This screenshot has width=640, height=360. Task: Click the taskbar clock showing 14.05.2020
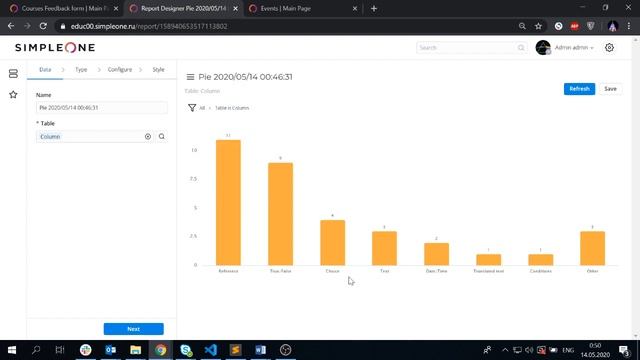595,350
